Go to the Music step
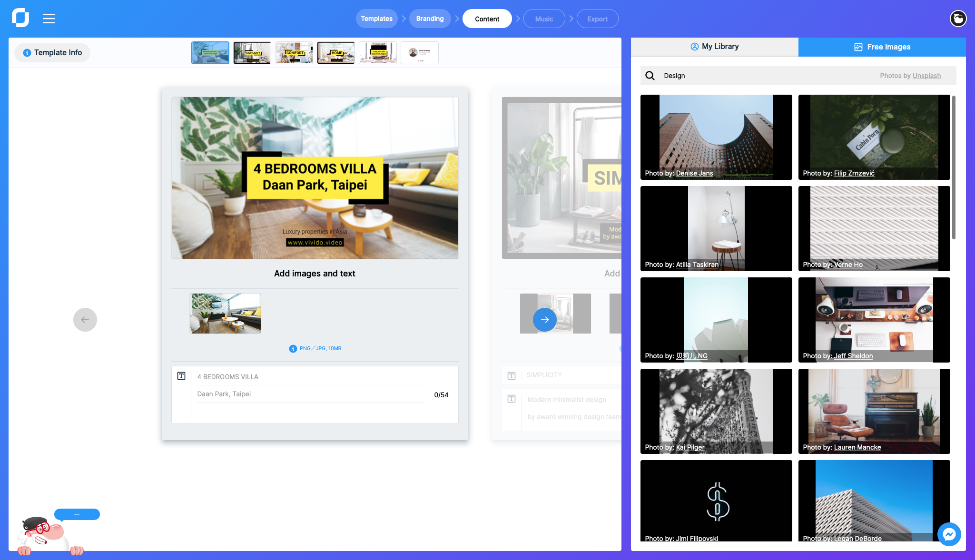 pyautogui.click(x=544, y=19)
